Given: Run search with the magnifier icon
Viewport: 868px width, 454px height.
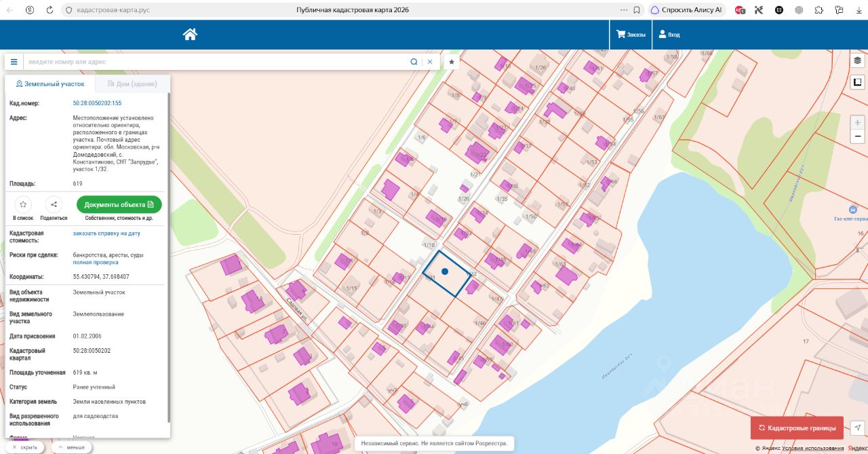Looking at the screenshot, I should coord(414,62).
